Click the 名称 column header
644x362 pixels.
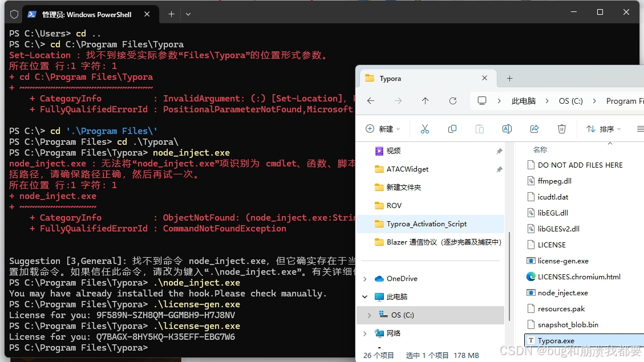tap(540, 150)
